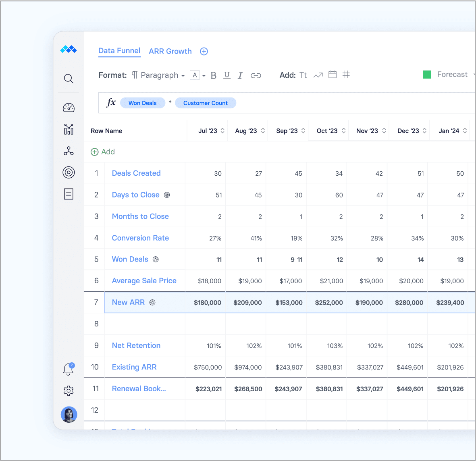Click the Oct '23 column sort arrows
Screen dimensions: 476x461
click(x=344, y=131)
